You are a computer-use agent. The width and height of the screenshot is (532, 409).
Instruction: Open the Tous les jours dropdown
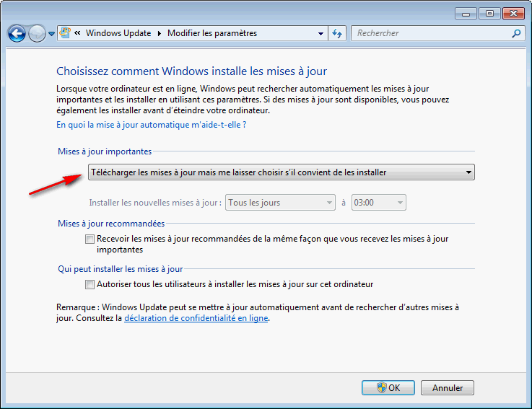280,203
